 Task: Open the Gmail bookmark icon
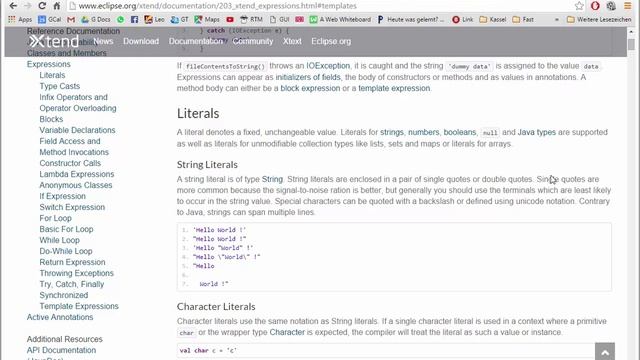pos(71,19)
